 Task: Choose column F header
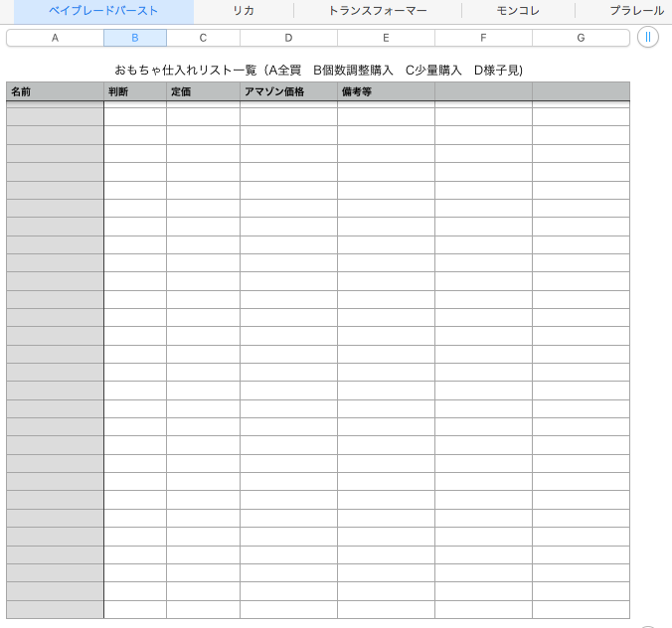[483, 38]
